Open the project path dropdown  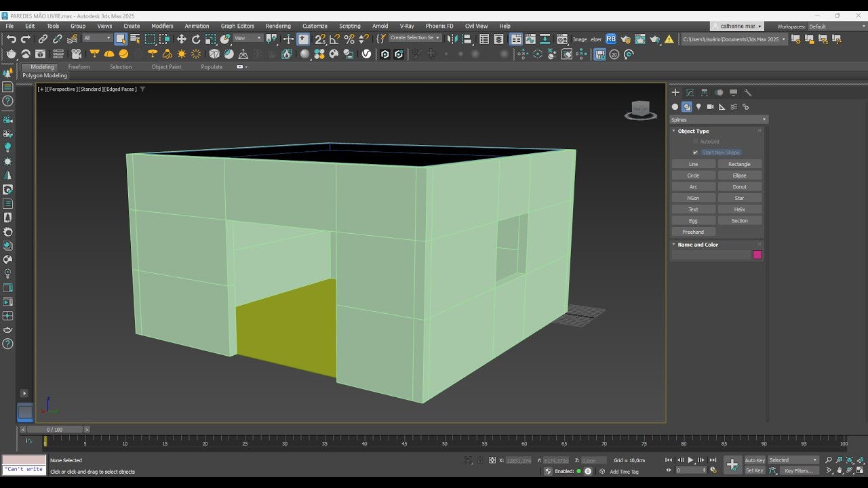click(734, 39)
